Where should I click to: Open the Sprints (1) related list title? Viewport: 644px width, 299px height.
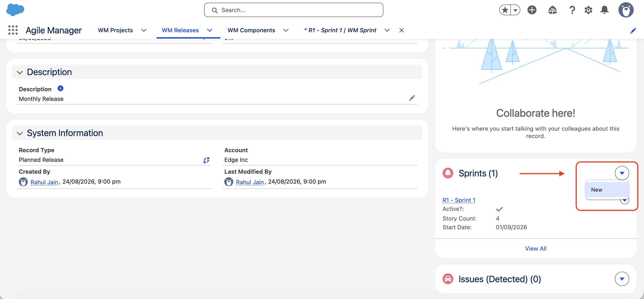[x=478, y=173]
